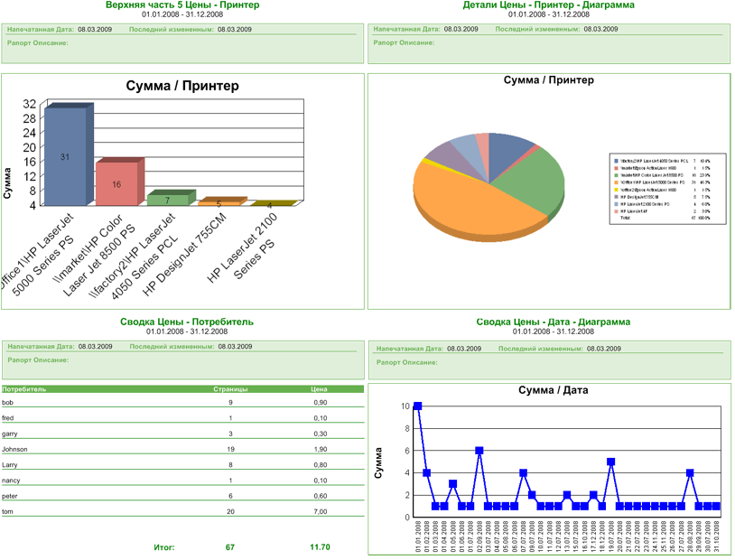The width and height of the screenshot is (735, 560).
Task: Click the blue bar labeled 31
Action: pos(66,156)
